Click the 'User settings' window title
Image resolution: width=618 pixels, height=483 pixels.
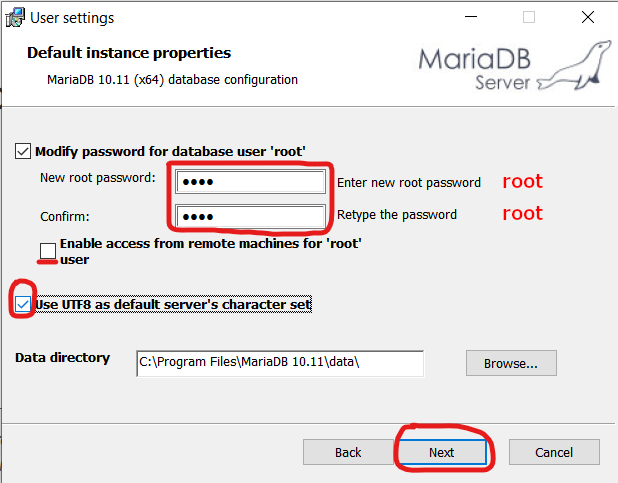point(72,18)
